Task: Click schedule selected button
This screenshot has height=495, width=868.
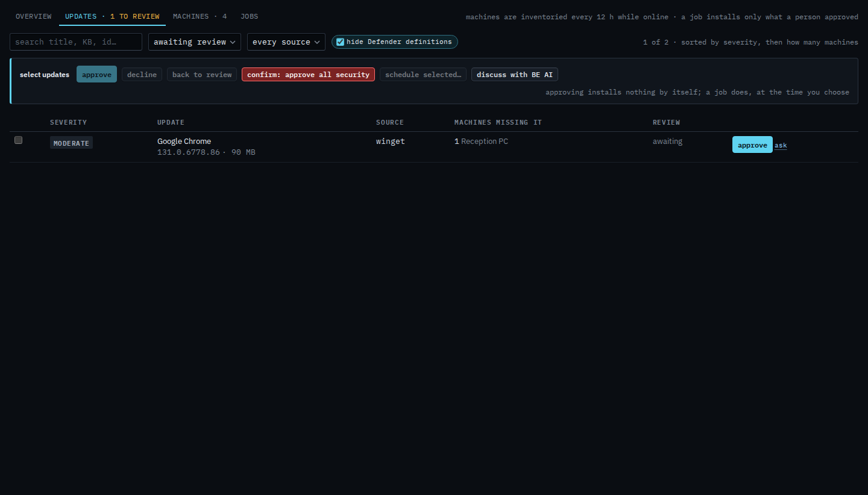Action: coord(423,75)
